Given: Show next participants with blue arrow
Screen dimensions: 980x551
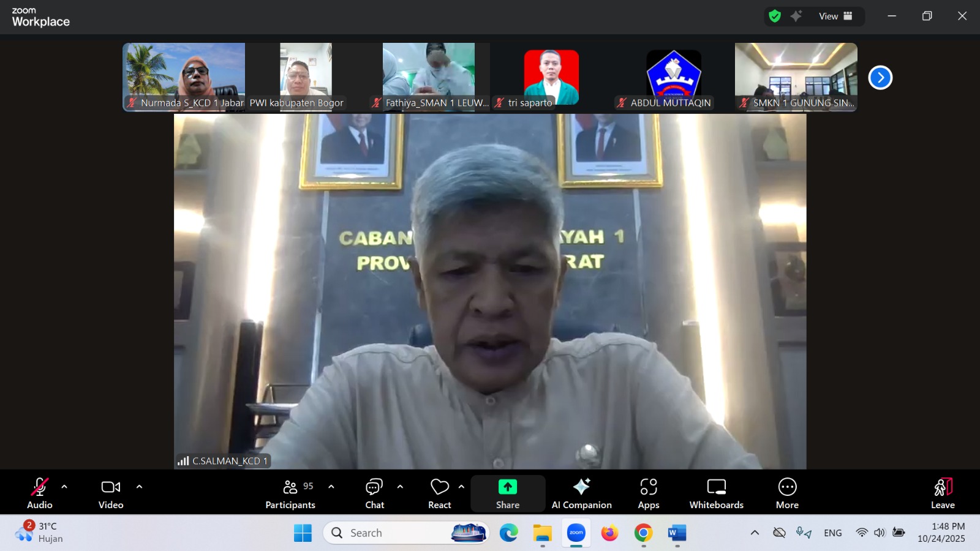Looking at the screenshot, I should (880, 78).
